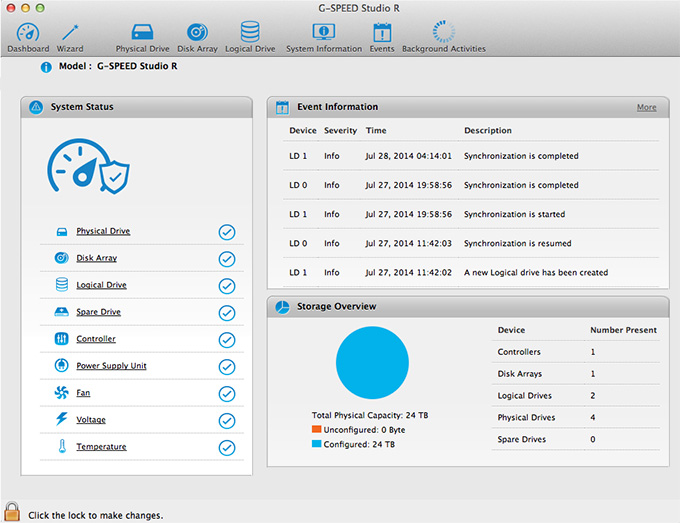Open the Power Supply Unit link
This screenshot has height=523, width=680.
111,366
